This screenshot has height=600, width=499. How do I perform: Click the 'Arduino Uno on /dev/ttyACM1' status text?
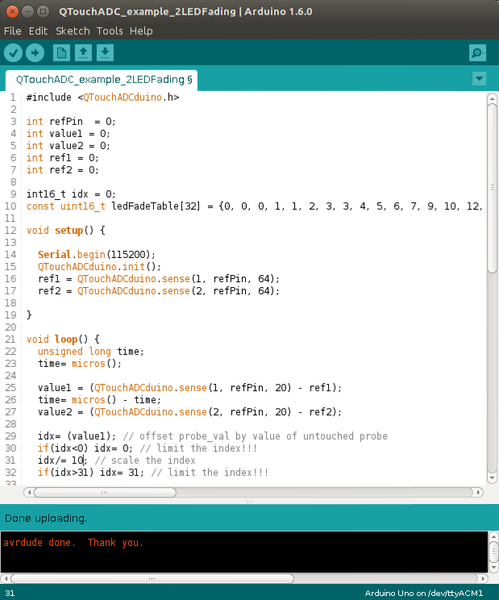click(x=424, y=593)
